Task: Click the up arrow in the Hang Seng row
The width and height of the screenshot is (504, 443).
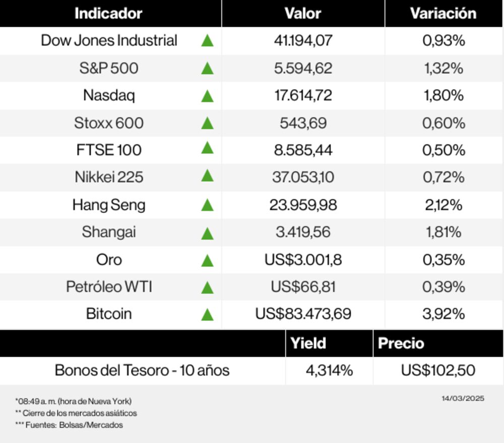Action: (207, 205)
